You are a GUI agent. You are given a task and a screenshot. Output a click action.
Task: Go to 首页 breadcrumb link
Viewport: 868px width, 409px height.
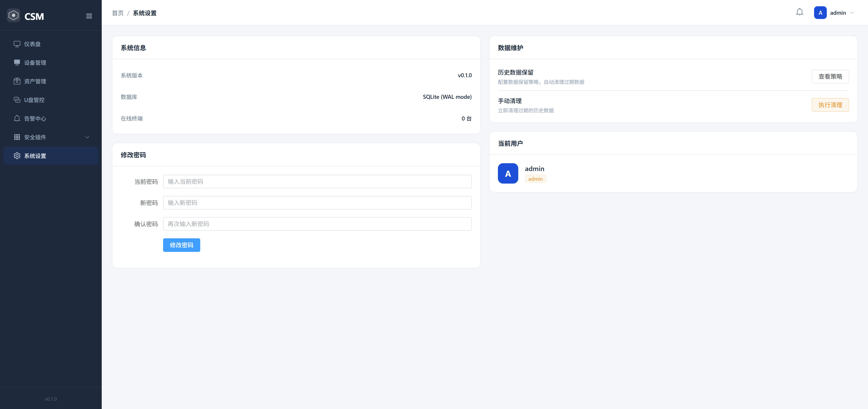tap(118, 13)
